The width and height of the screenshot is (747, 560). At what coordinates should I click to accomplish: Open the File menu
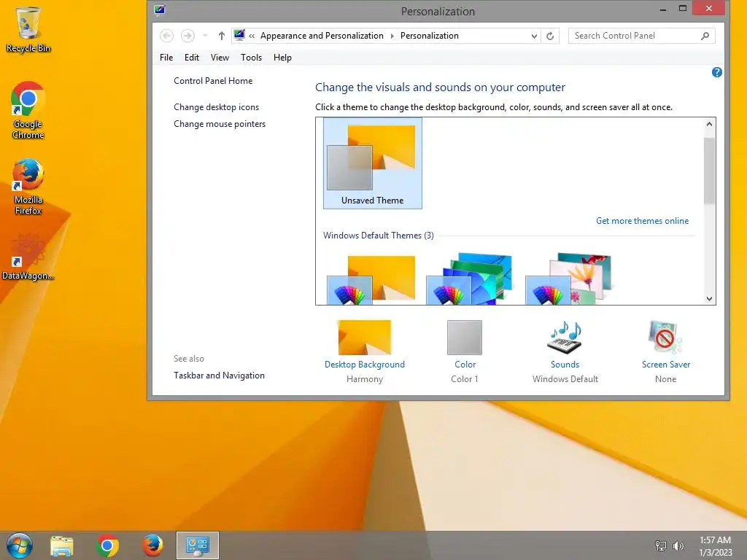(166, 57)
